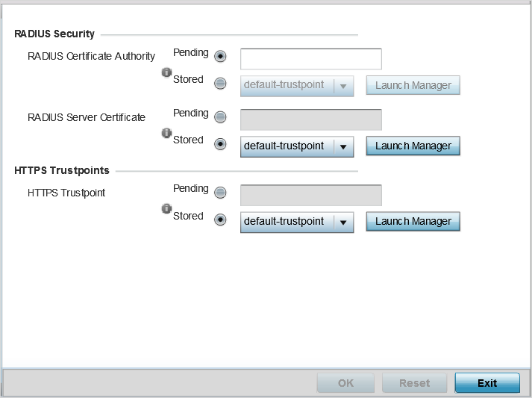Select Stored for RADIUS Server Certificate
The image size is (532, 398).
click(x=220, y=144)
